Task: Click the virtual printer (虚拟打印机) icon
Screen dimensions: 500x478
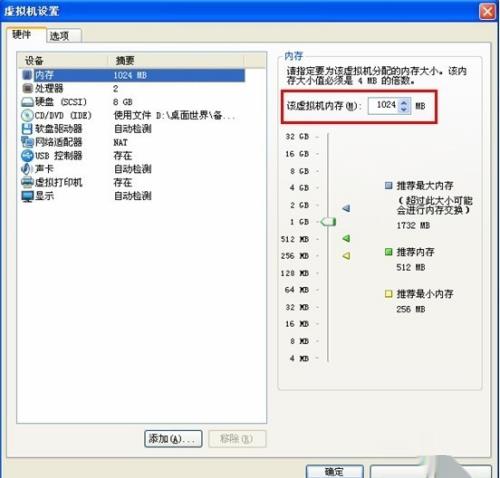Action: pos(27,182)
